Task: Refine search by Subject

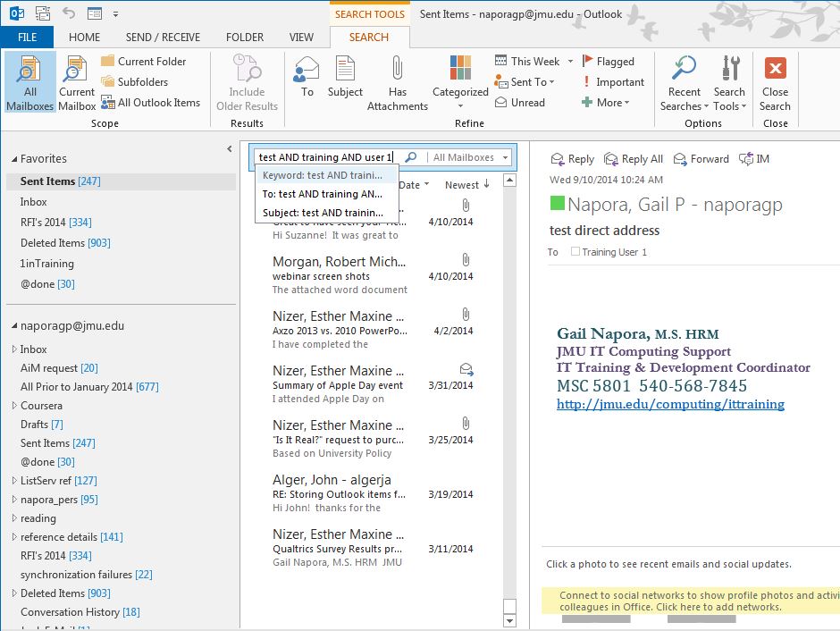Action: (x=345, y=78)
